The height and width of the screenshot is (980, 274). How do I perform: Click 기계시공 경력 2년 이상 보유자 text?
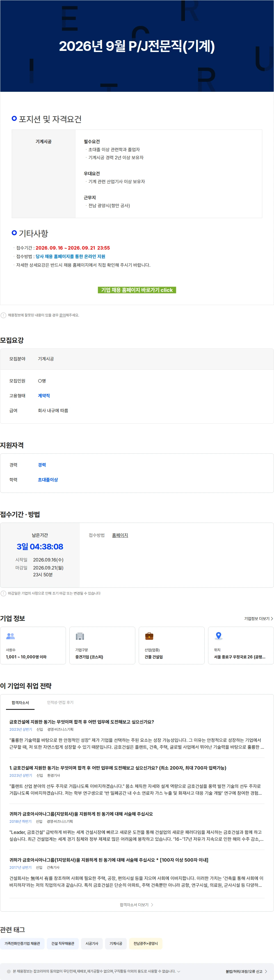pos(116,158)
